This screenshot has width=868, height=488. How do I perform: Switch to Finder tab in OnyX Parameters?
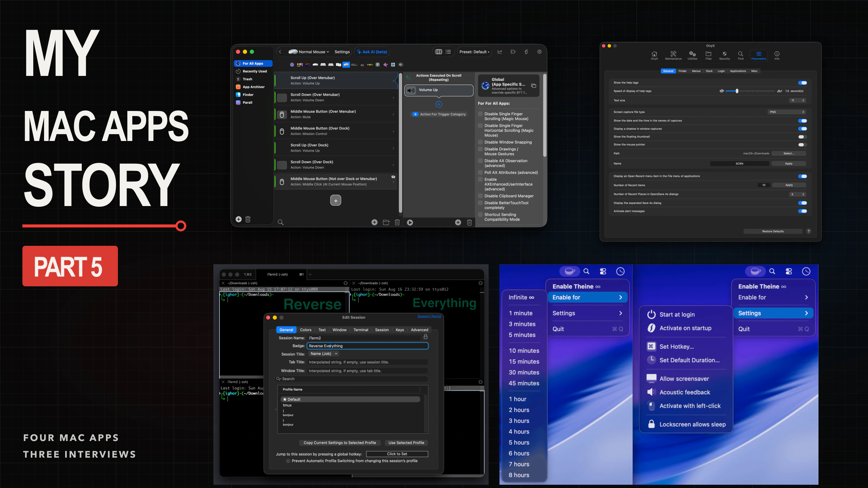682,71
